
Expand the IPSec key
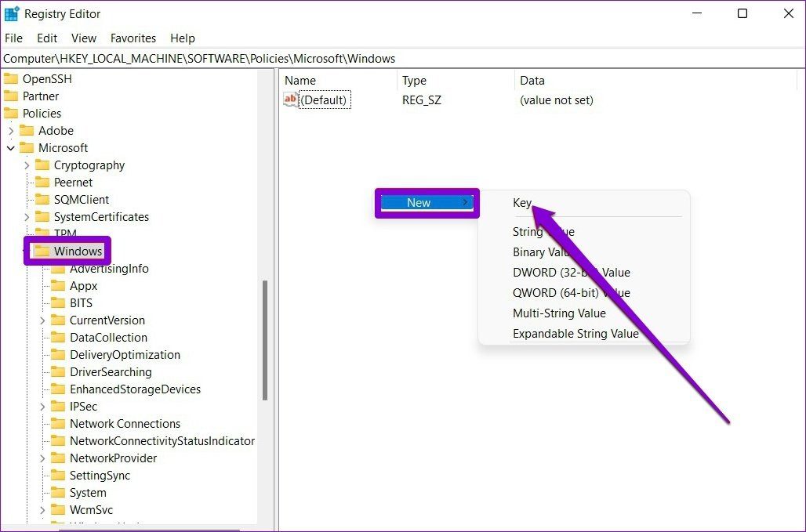[42, 407]
